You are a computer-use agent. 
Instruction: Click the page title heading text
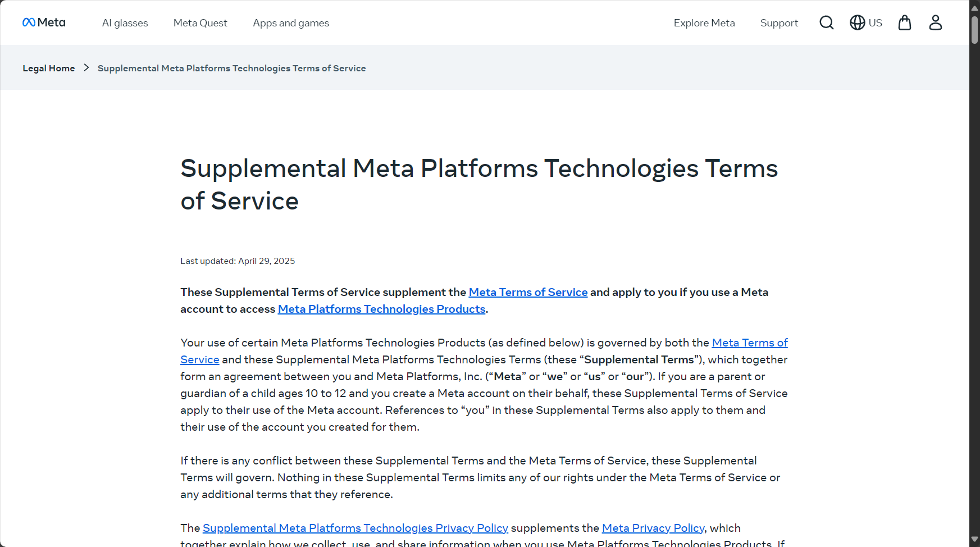479,185
